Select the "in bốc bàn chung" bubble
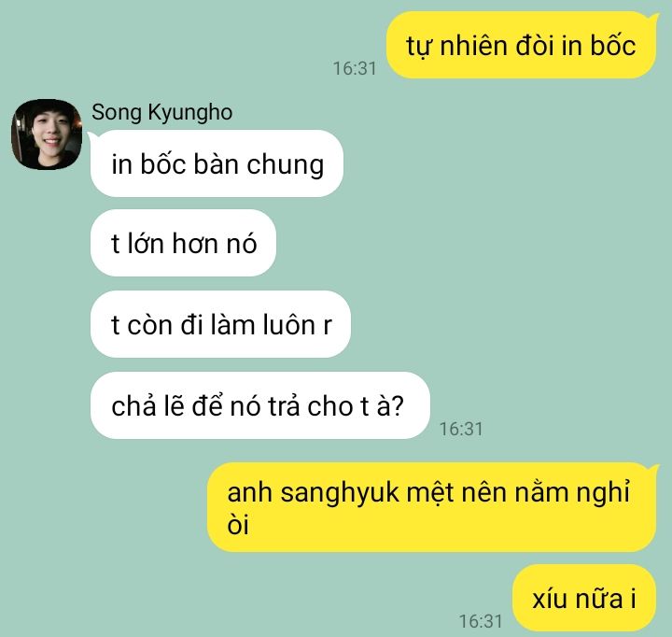 pos(217,163)
